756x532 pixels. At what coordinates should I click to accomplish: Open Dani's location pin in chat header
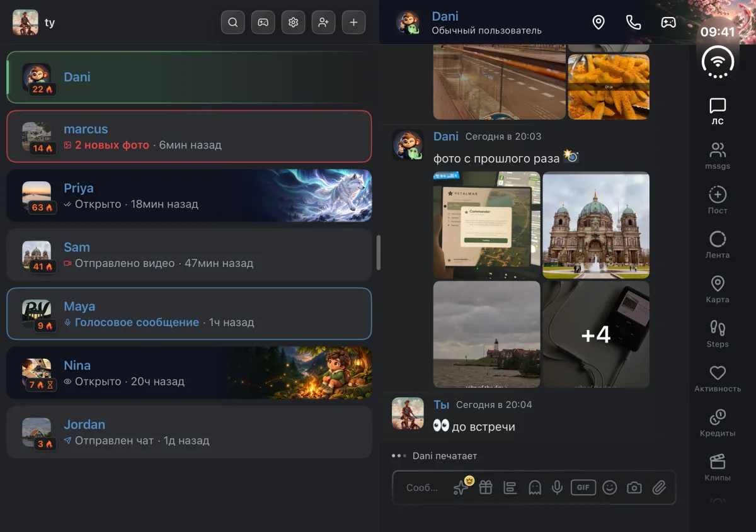598,23
